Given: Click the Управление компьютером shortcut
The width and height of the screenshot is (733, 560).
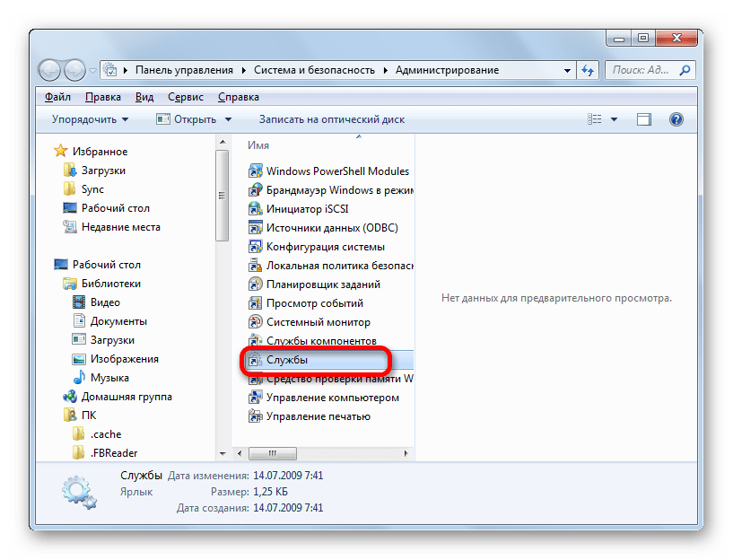Looking at the screenshot, I should tap(332, 398).
